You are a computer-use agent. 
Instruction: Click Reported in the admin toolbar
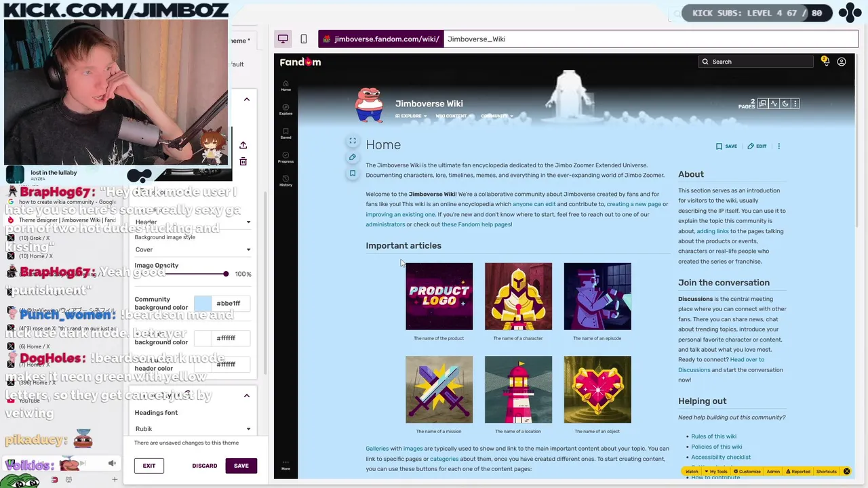coord(797,472)
